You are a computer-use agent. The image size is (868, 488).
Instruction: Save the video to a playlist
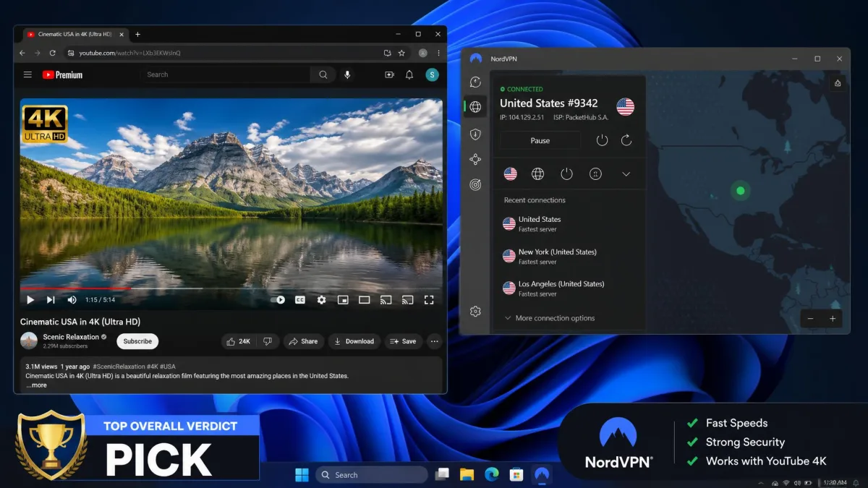click(x=403, y=341)
